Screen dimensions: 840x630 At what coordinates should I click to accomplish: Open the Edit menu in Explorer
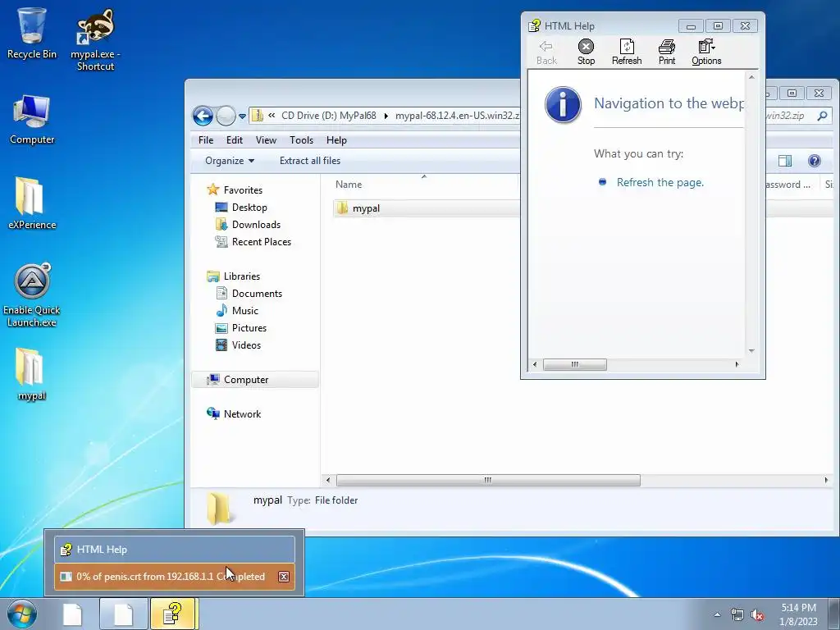pos(234,139)
